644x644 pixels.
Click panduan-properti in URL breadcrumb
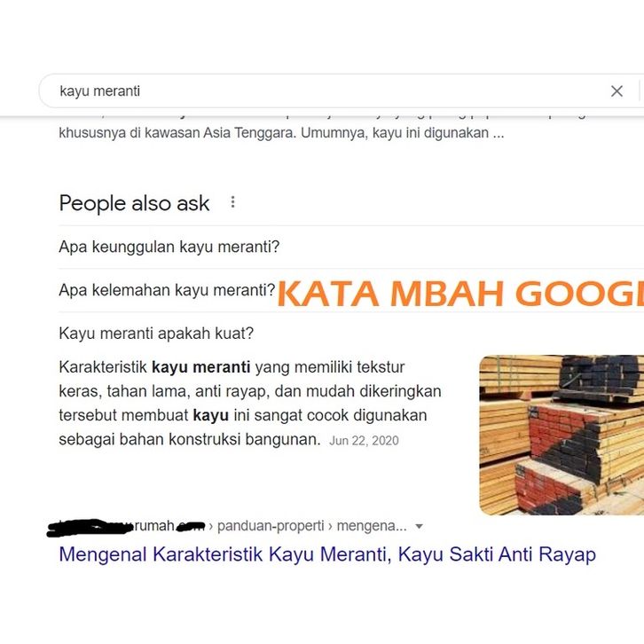coord(271,526)
